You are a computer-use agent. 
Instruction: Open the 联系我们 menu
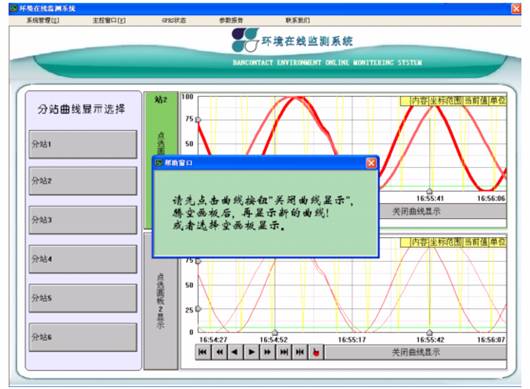(x=297, y=20)
